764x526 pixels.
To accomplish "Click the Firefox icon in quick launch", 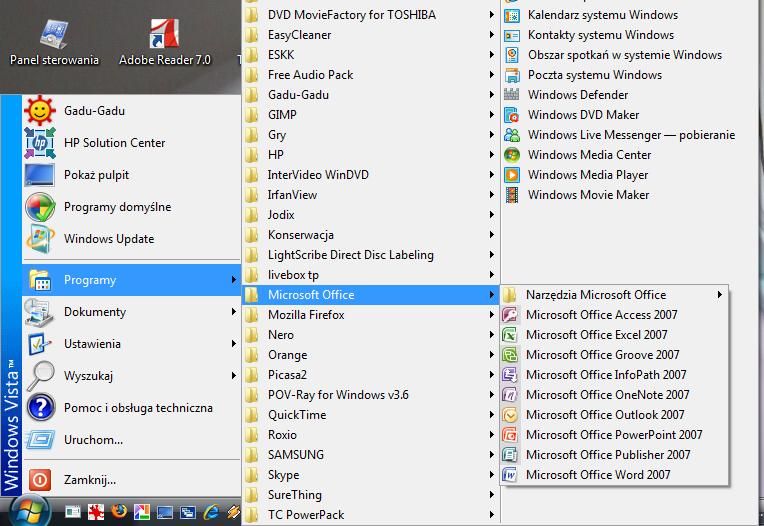I will tap(119, 511).
